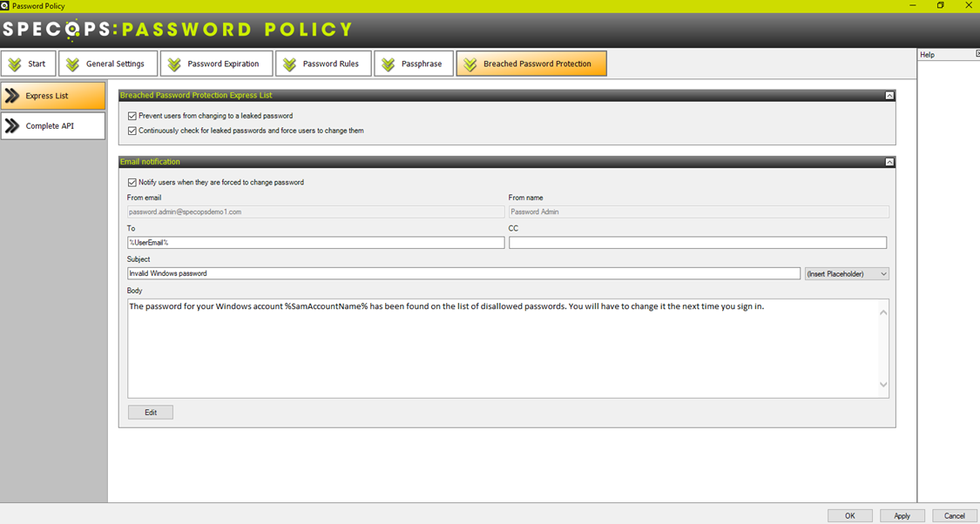Click the Passphrase tab chevron icon
This screenshot has width=980, height=524.
click(x=389, y=64)
